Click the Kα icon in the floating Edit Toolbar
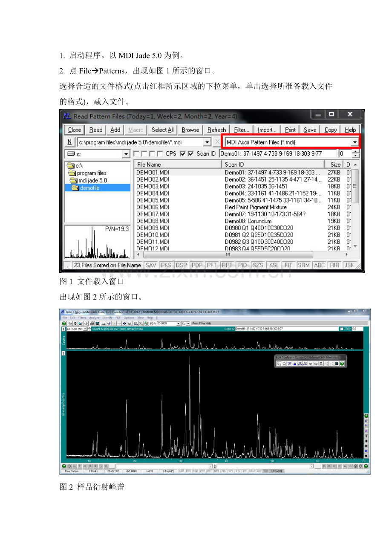The height and width of the screenshot is (555, 392). point(315,364)
